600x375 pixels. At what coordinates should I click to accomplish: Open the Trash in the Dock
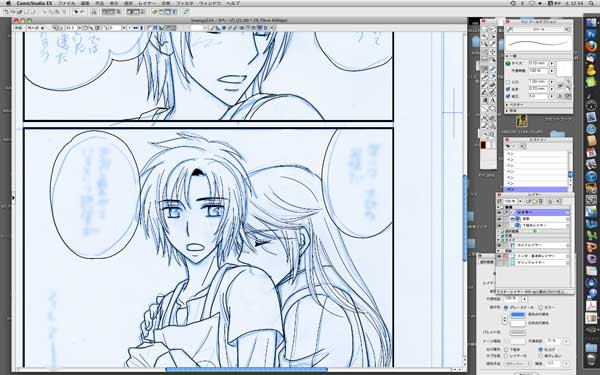point(591,360)
